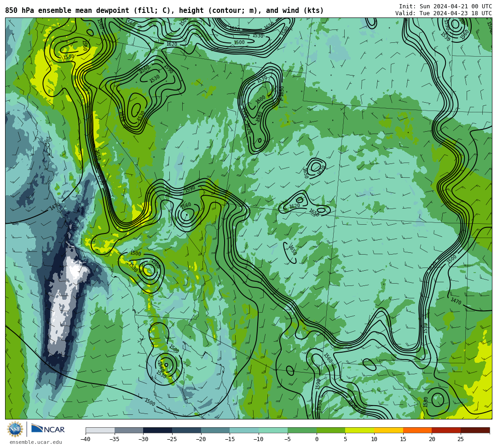Click the -40 colorbar tick label

tap(86, 439)
